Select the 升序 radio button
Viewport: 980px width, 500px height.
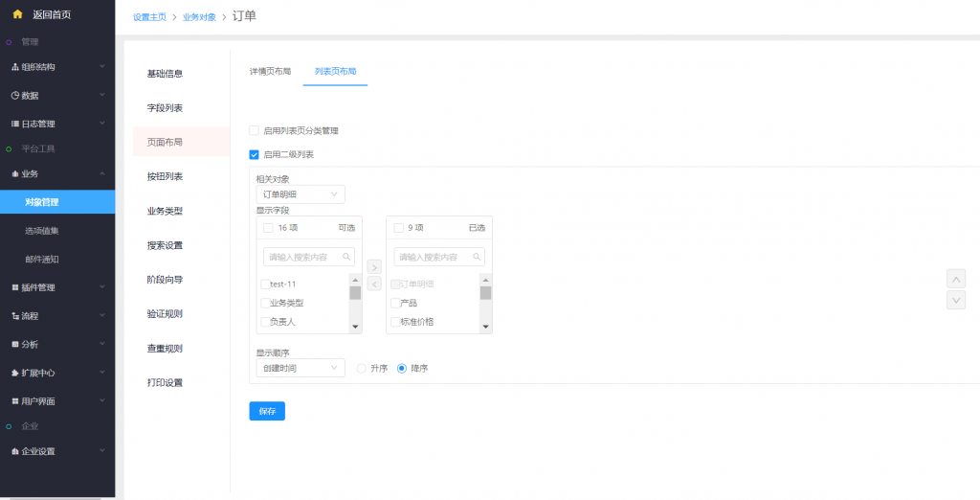point(361,368)
